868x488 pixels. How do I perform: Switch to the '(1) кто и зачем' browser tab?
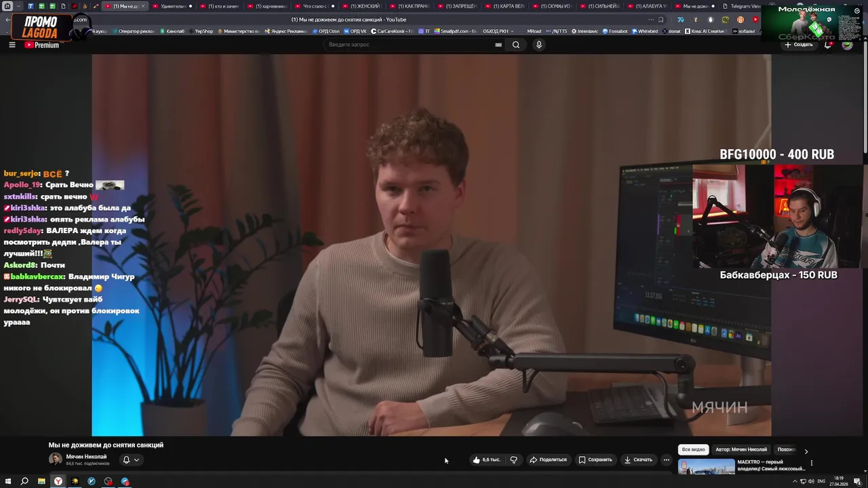click(220, 6)
